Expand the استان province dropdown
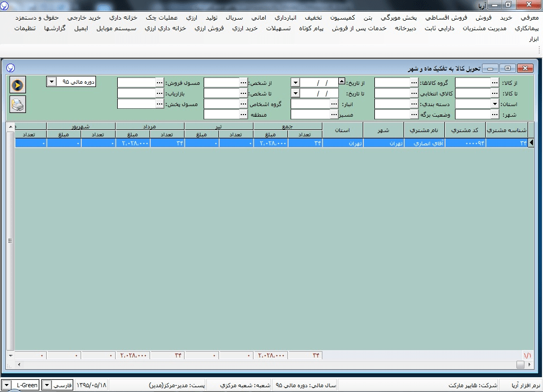The image size is (543, 392). coord(495,104)
